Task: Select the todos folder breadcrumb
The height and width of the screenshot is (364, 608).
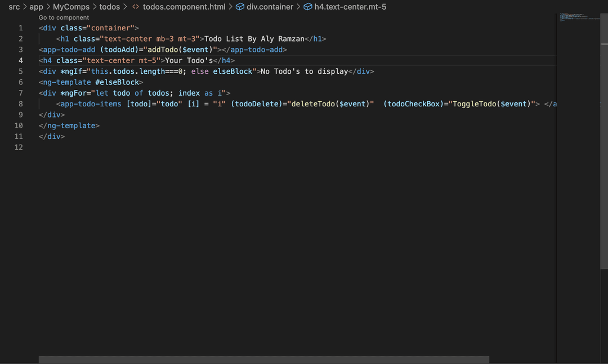Action: [x=109, y=7]
